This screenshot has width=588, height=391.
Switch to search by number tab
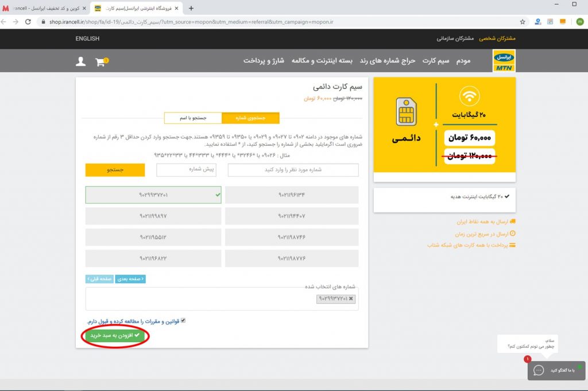point(250,118)
